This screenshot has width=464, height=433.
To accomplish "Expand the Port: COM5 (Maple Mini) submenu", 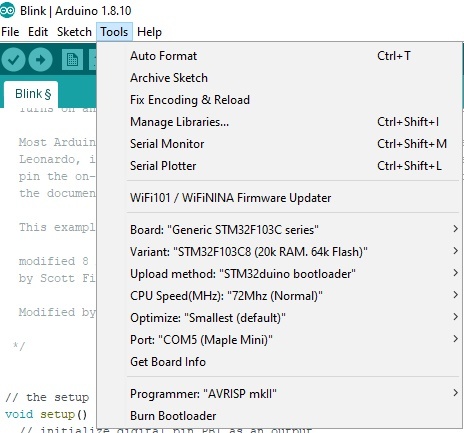I will click(x=279, y=340).
